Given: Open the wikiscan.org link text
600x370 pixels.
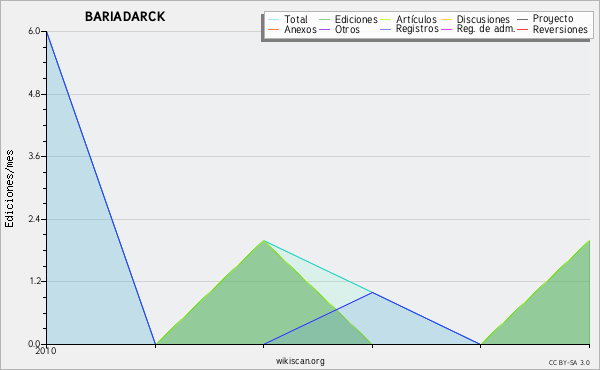Looking at the screenshot, I should (300, 361).
